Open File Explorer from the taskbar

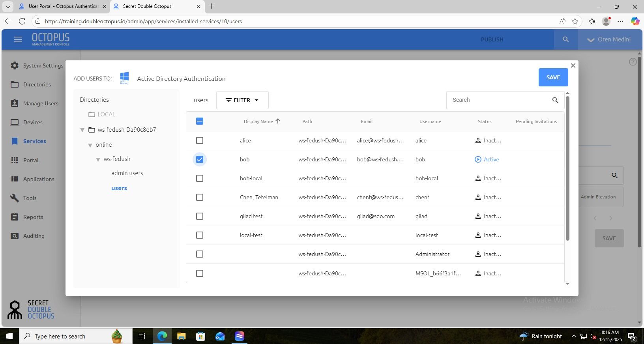[x=181, y=336]
